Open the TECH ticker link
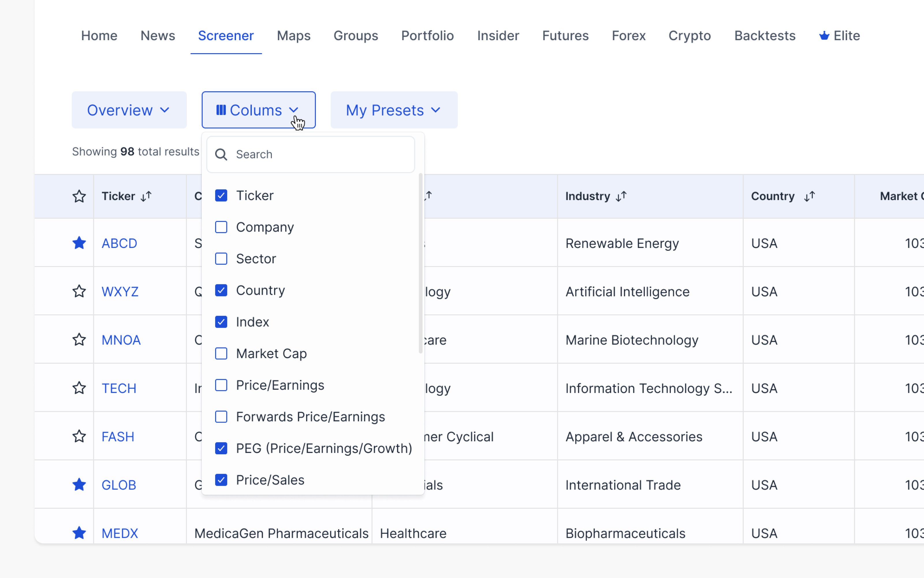Viewport: 924px width, 578px height. pyautogui.click(x=119, y=388)
